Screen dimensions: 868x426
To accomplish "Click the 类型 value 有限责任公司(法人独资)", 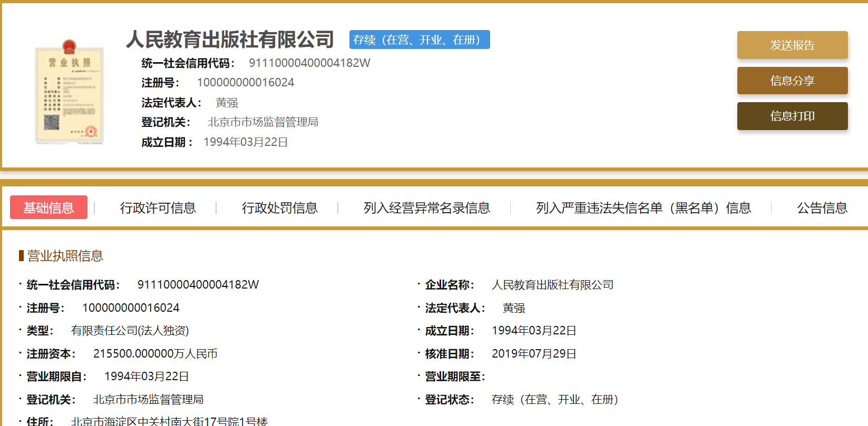I will pyautogui.click(x=130, y=331).
